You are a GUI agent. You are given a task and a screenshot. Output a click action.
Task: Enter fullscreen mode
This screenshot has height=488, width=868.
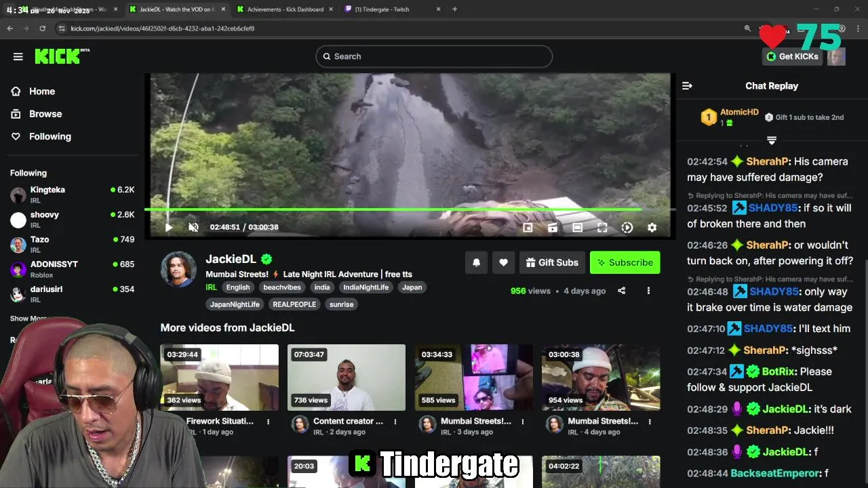tap(602, 228)
